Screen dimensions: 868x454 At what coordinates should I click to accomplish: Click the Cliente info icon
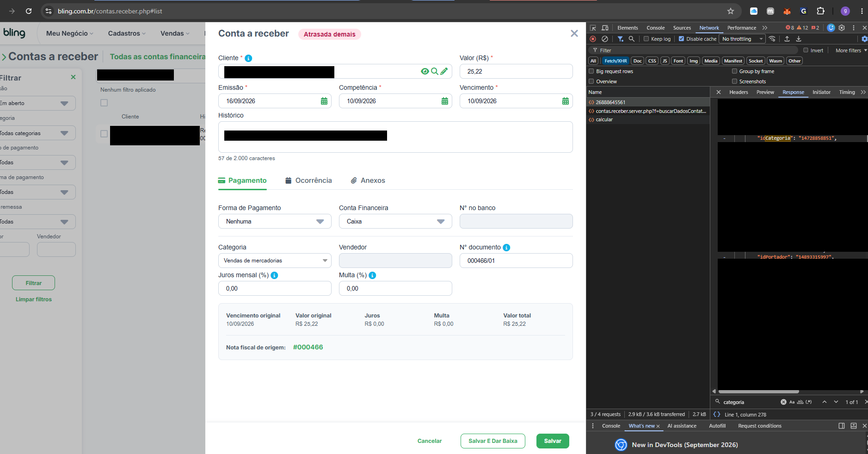coord(248,58)
